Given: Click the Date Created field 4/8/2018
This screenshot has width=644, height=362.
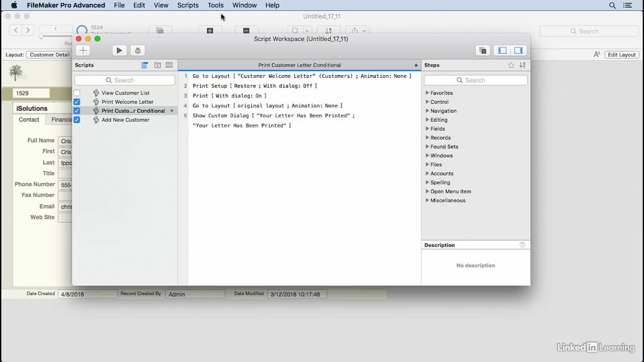Looking at the screenshot, I should [87, 294].
